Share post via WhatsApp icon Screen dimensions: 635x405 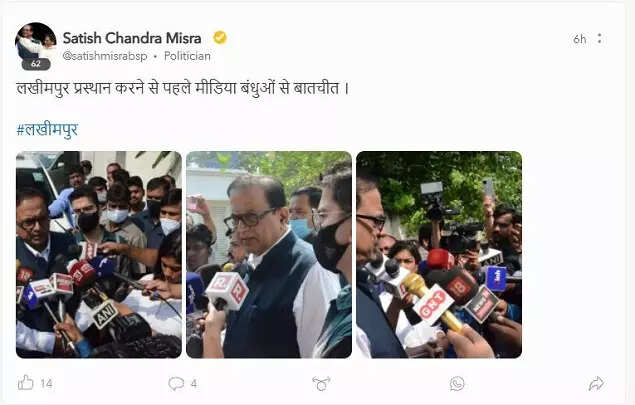tap(457, 383)
